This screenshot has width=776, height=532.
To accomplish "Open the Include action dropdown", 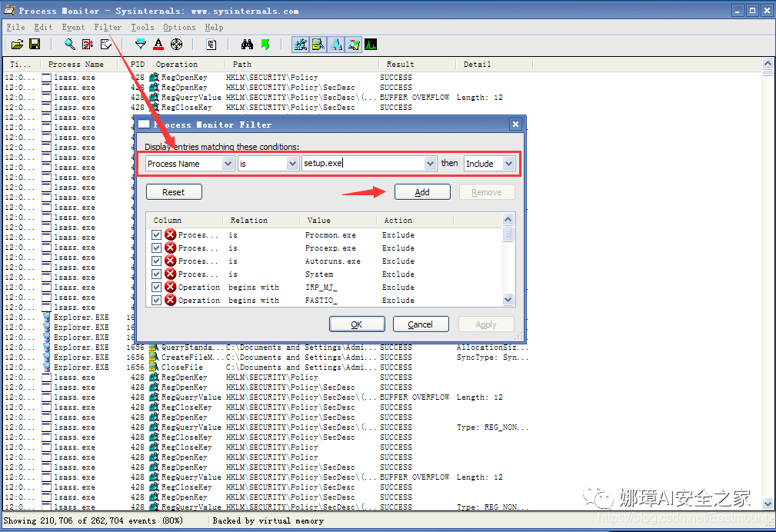I will 509,163.
